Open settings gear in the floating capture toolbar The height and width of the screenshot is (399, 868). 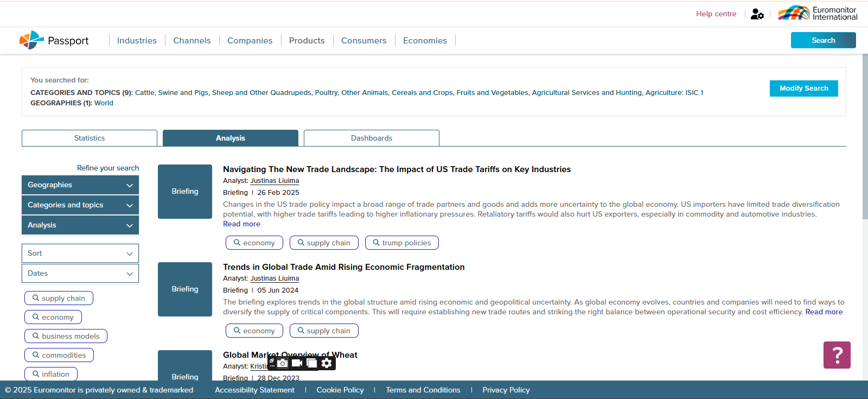327,363
